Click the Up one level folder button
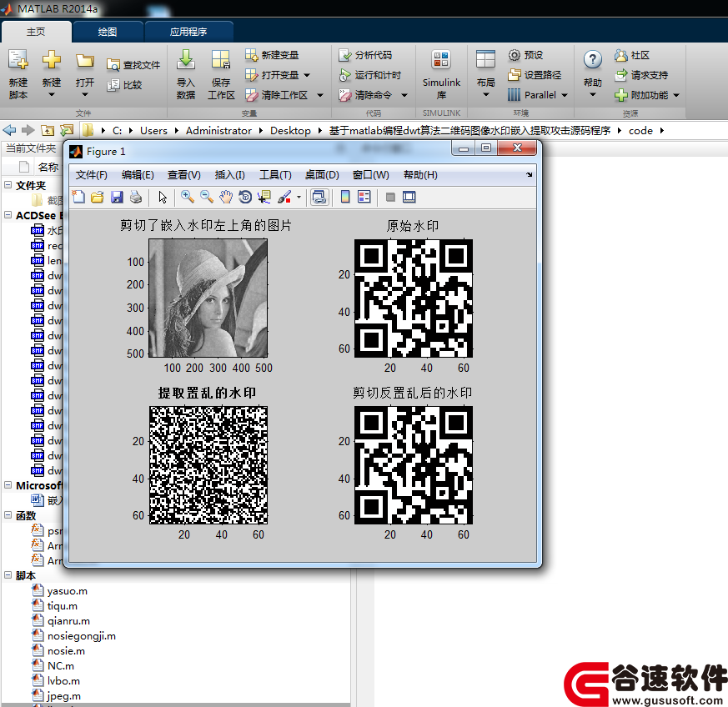 point(48,130)
